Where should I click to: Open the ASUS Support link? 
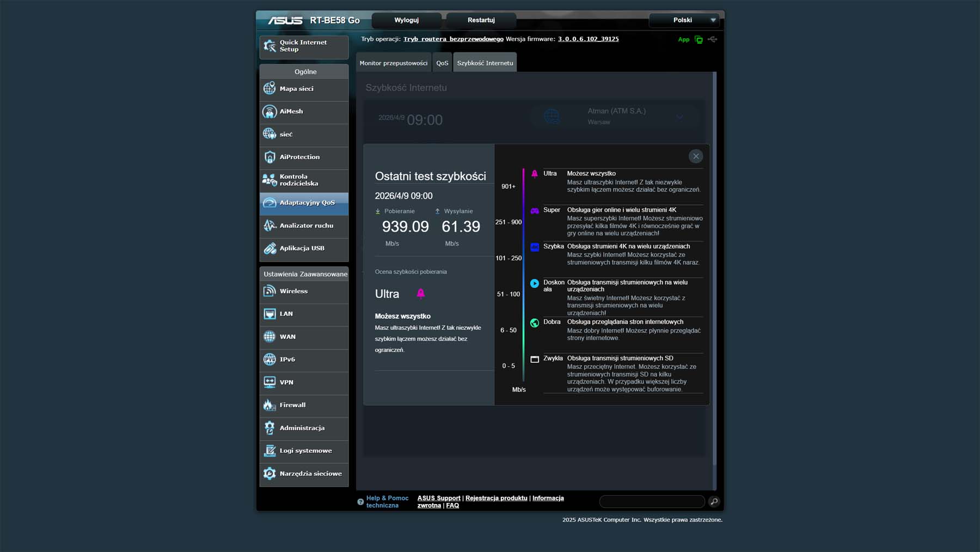click(x=438, y=498)
